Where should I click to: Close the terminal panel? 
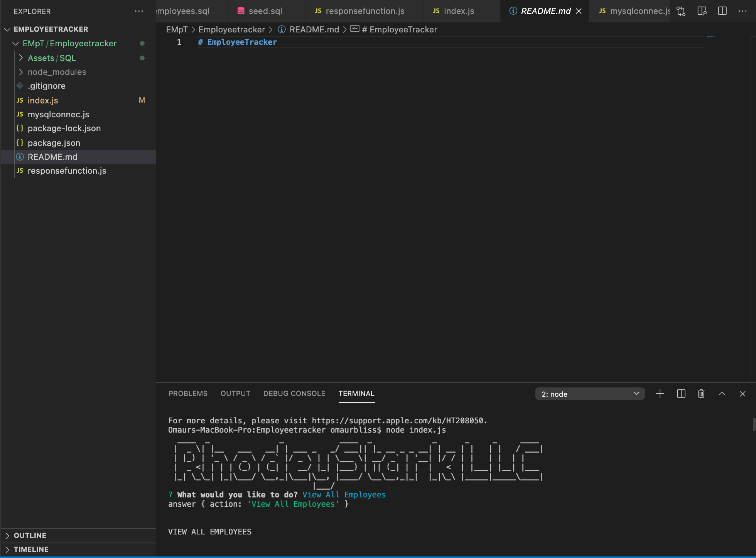(x=742, y=394)
